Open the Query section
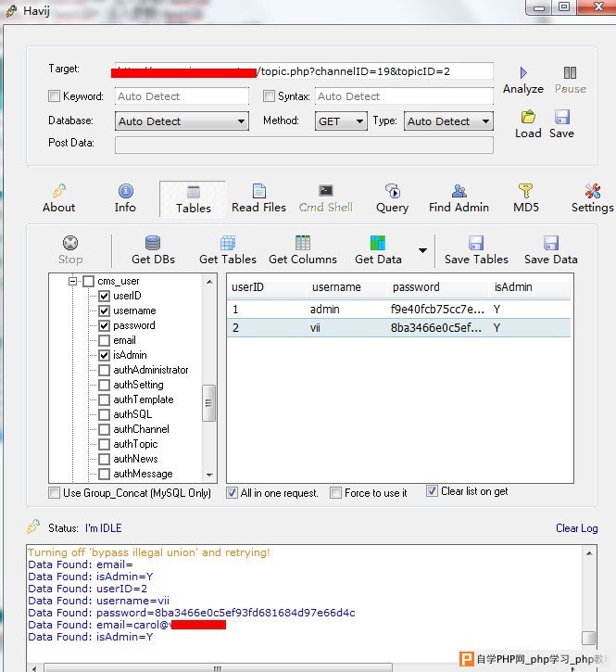The image size is (616, 672). [x=392, y=198]
